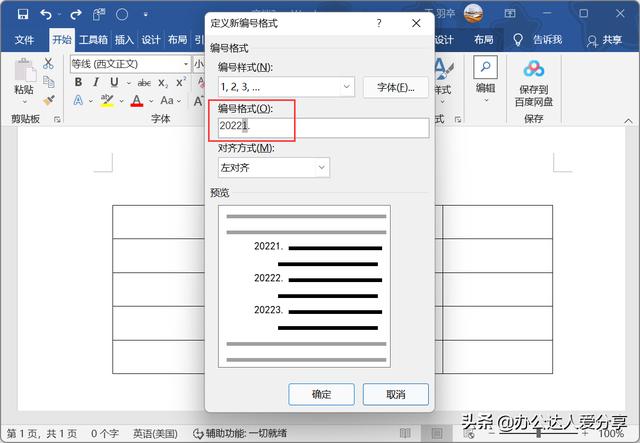The height and width of the screenshot is (443, 640).
Task: Click the 保存到百度网盘 cloud icon
Action: click(x=534, y=69)
